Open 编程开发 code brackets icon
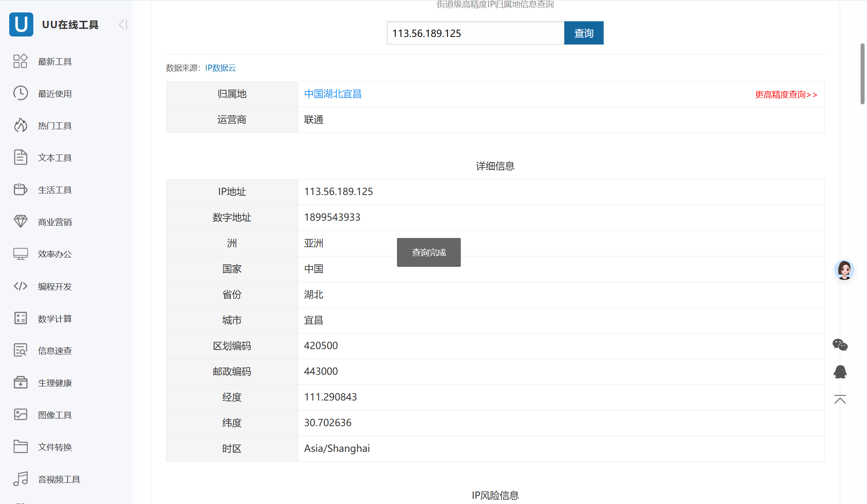This screenshot has height=504, width=867. click(x=20, y=286)
